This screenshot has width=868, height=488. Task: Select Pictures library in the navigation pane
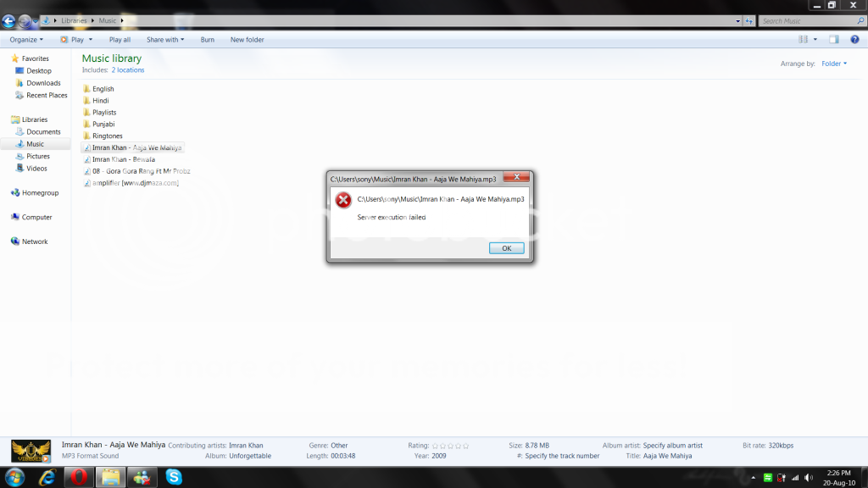[38, 156]
